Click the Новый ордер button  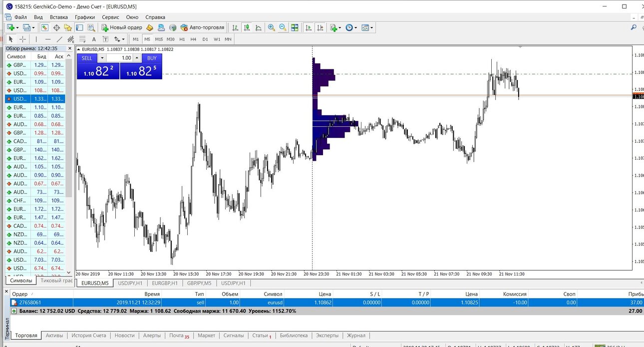pos(122,27)
